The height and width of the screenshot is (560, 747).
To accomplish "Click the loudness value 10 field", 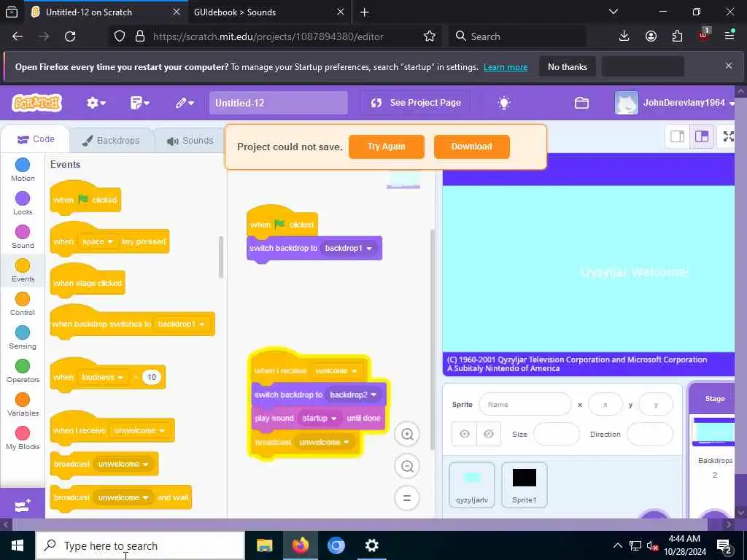I will pyautogui.click(x=152, y=377).
